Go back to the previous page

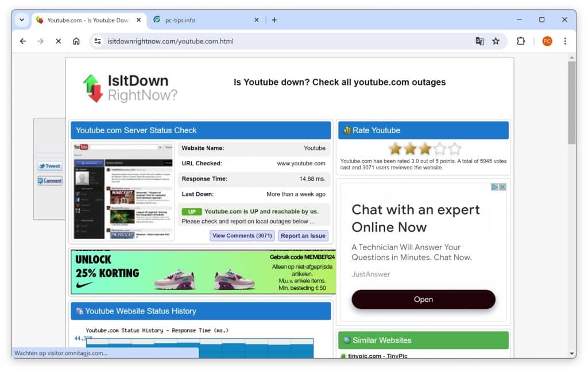tap(23, 41)
